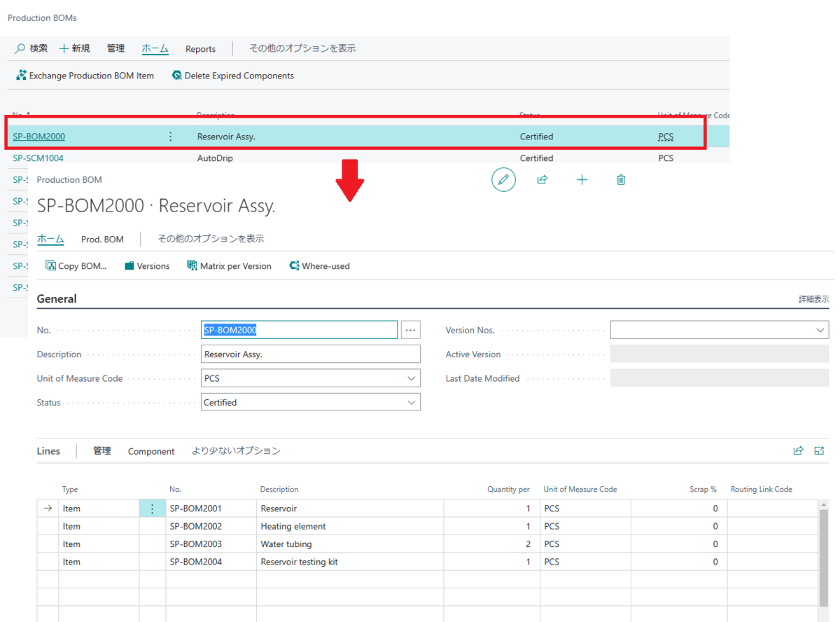Open the Reports menu in list toolbar
Viewport: 840px width, 622px height.
pyautogui.click(x=200, y=49)
